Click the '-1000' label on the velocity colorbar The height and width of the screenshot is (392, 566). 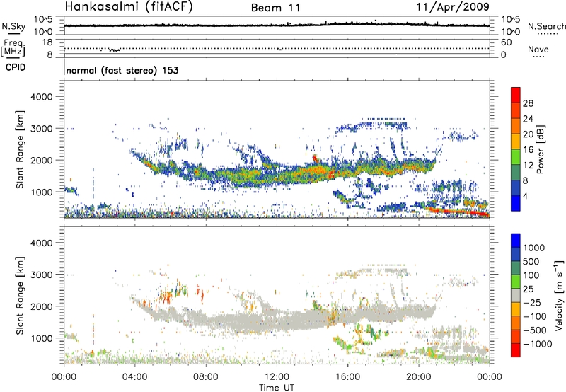tap(538, 344)
